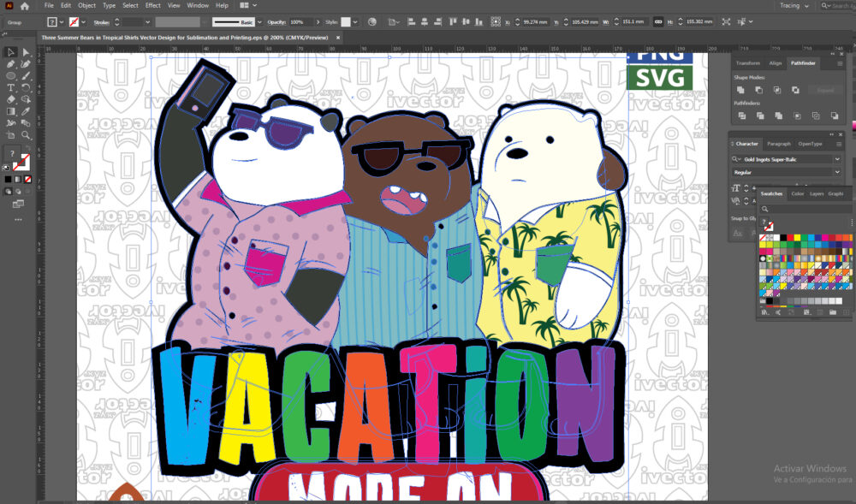
Task: Select the Direct Selection tool
Action: click(x=26, y=52)
